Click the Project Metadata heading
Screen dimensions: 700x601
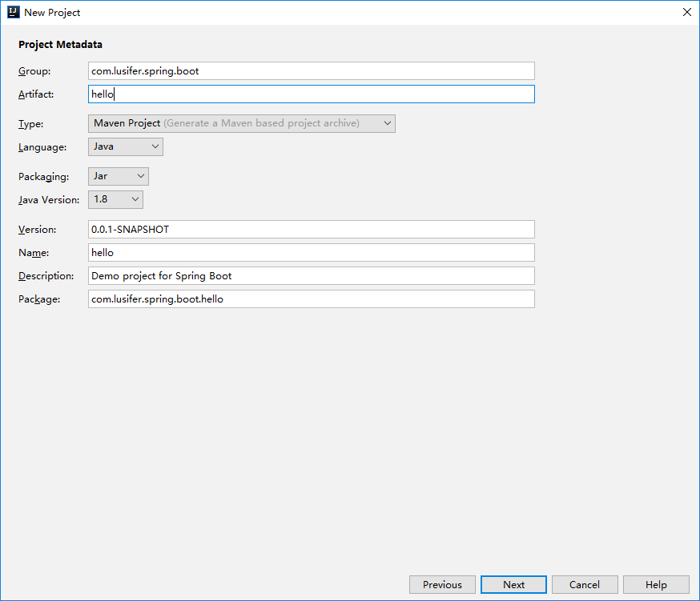(60, 45)
